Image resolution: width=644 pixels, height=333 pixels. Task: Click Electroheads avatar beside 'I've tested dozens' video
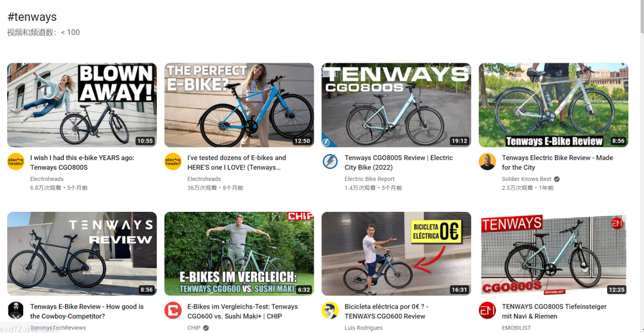point(173,162)
